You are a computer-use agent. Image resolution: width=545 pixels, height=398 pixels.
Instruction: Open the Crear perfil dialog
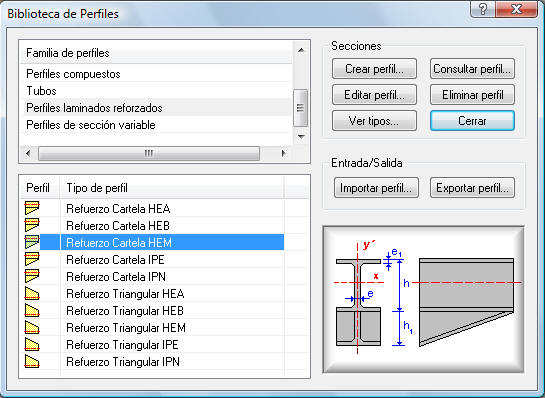pos(374,69)
